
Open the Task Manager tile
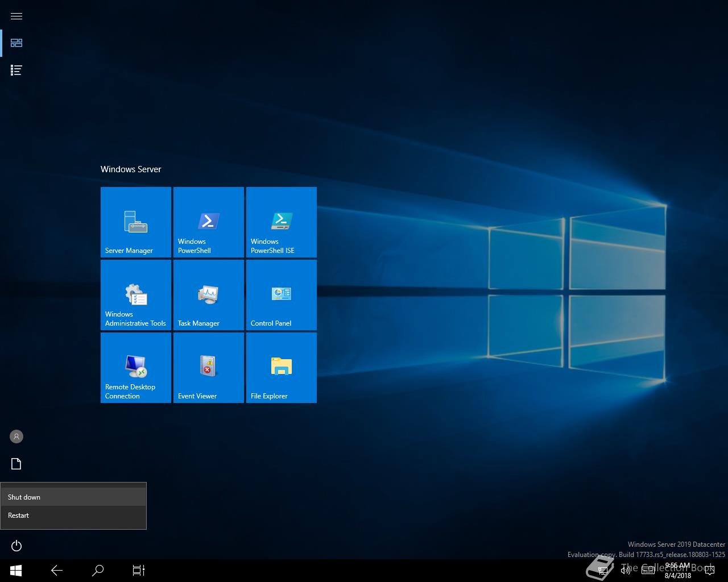point(209,295)
